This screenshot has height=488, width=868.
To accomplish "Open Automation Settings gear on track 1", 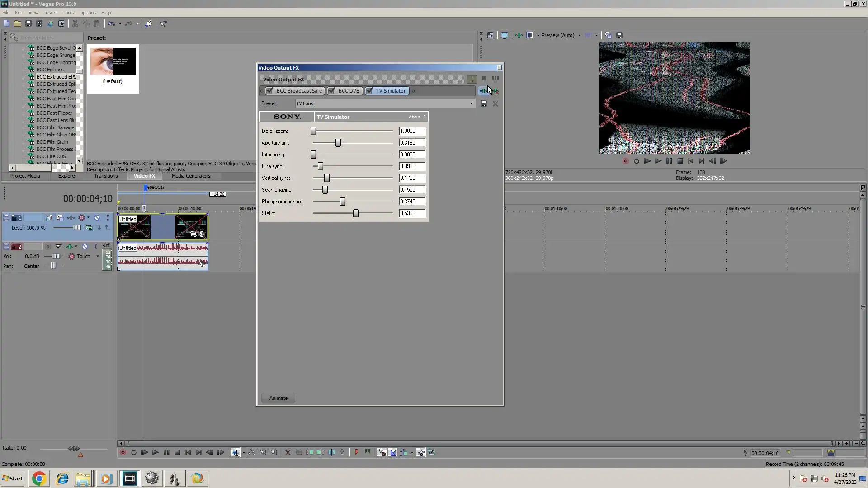I will pos(82,218).
